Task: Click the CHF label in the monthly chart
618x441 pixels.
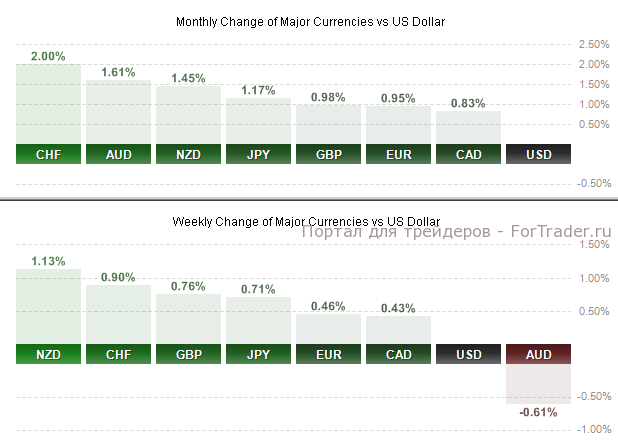Action: (48, 154)
